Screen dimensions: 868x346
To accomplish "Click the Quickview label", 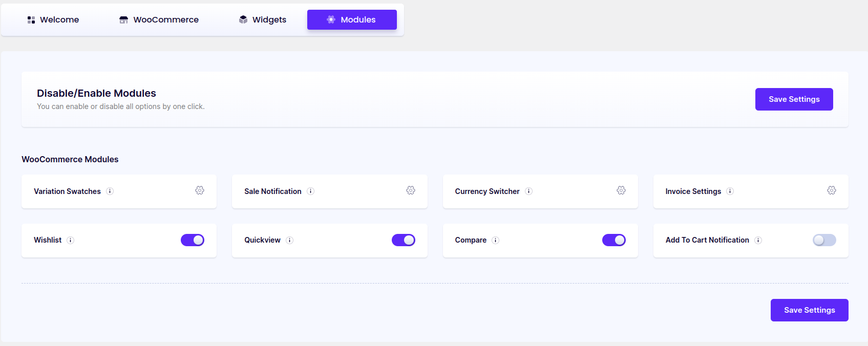I will [x=262, y=240].
